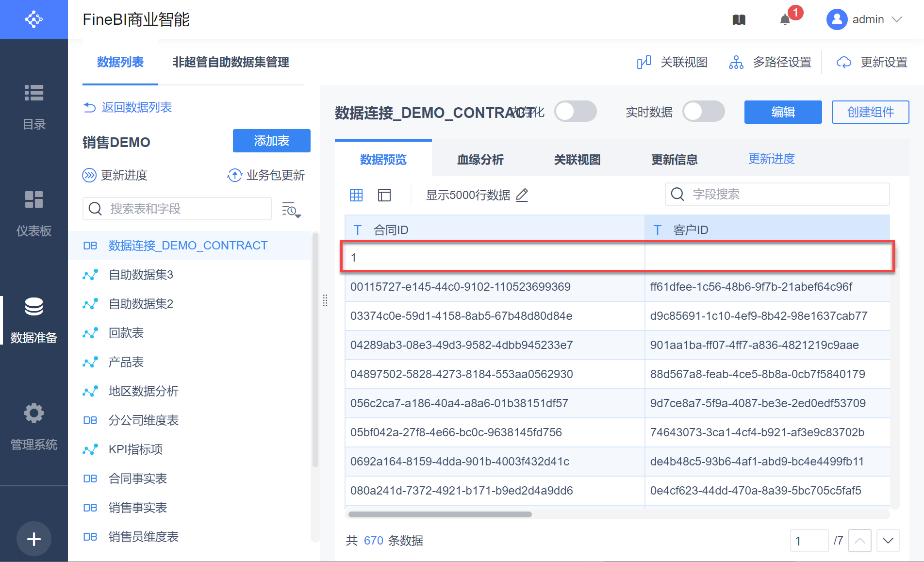Open the dashboard (仪表板) sidebar icon
924x562 pixels.
point(34,199)
